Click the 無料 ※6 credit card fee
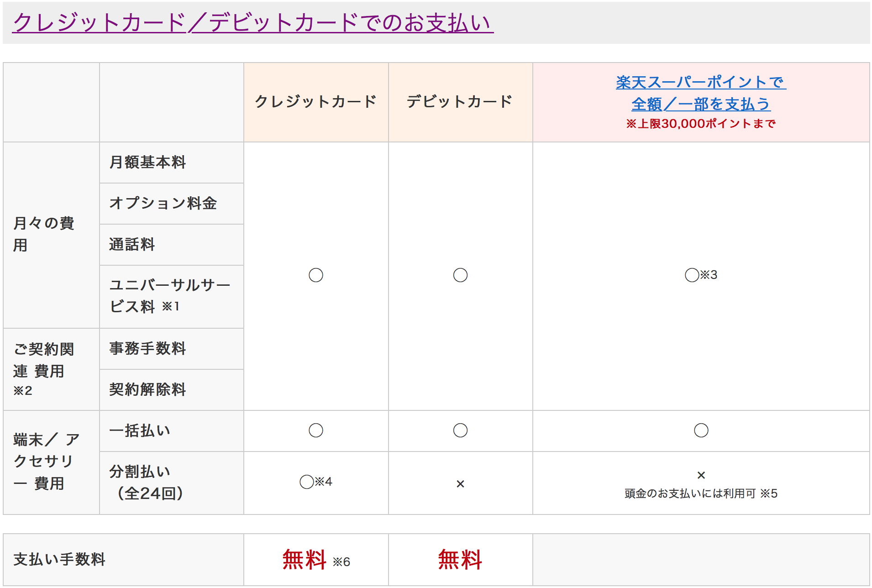The image size is (872, 588). point(315,560)
